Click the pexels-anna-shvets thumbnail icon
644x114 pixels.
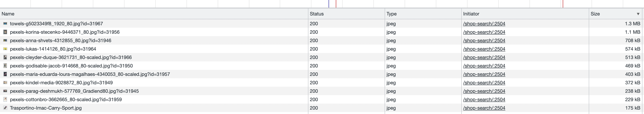tap(5, 40)
